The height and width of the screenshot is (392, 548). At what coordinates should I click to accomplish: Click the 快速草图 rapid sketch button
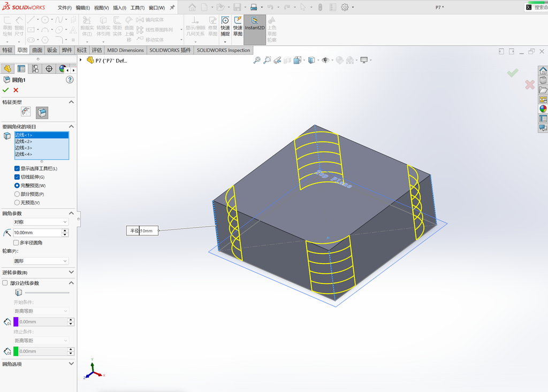pyautogui.click(x=238, y=27)
